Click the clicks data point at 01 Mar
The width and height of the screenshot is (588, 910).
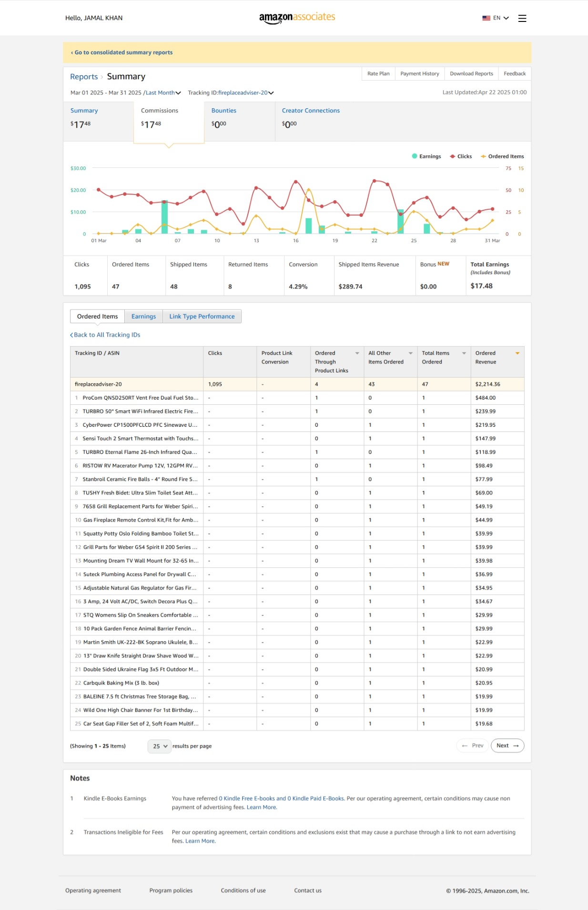99,190
